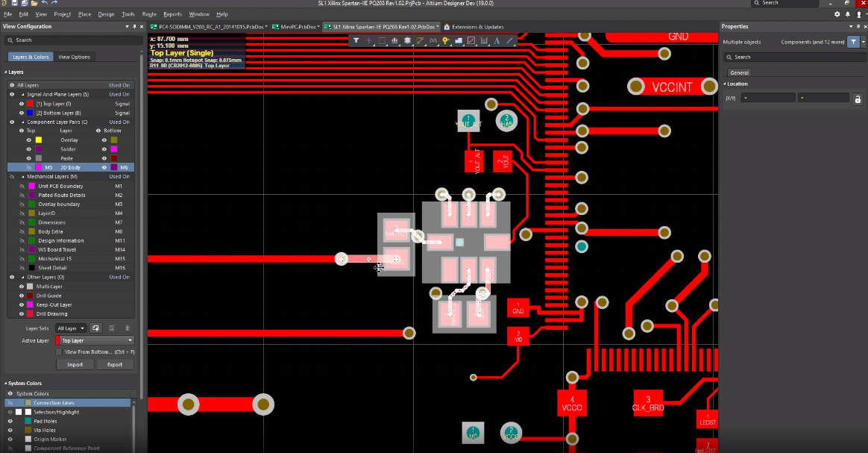This screenshot has width=868, height=453.
Task: Pick the Place line tool
Action: 510,40
